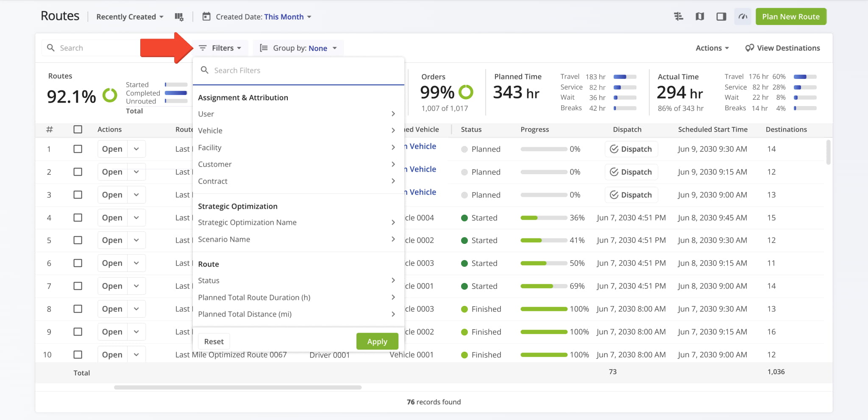Toggle the dashboard gauge icon
This screenshot has width=868, height=420.
pos(743,17)
